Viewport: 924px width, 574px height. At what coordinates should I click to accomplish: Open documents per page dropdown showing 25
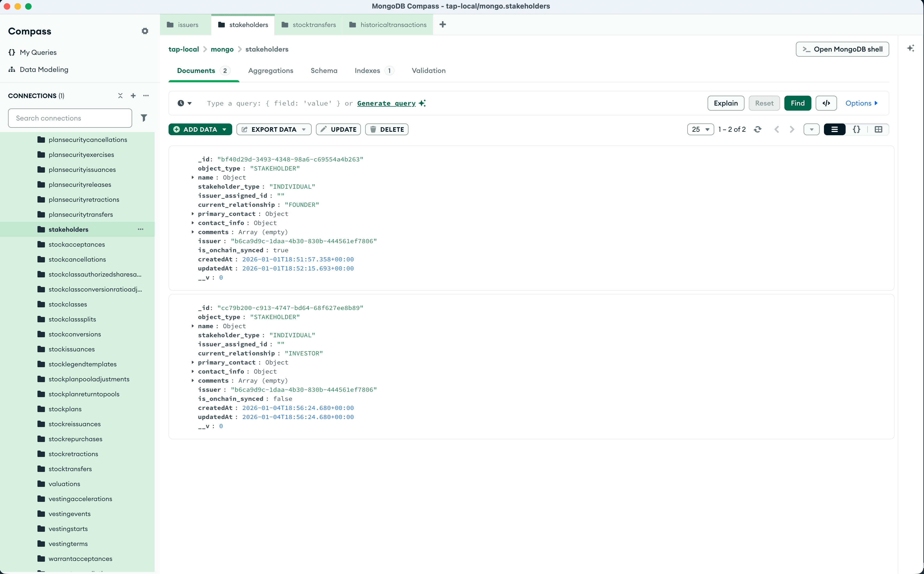tap(700, 129)
